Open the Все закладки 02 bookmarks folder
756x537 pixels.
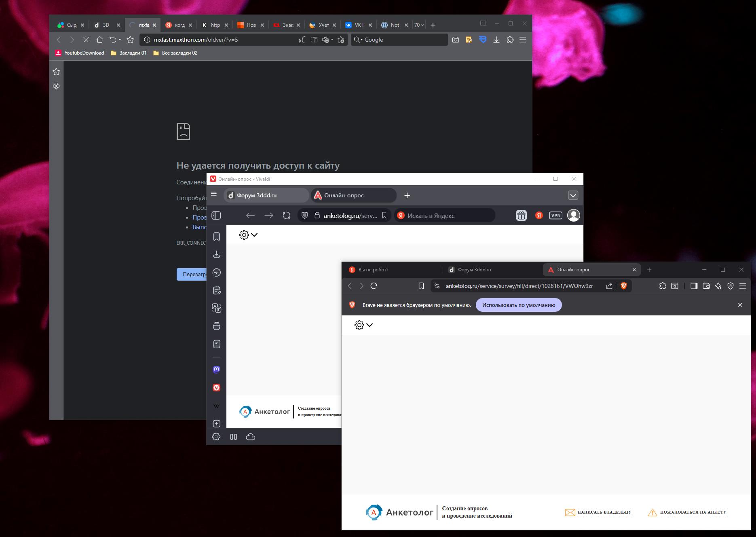point(175,53)
